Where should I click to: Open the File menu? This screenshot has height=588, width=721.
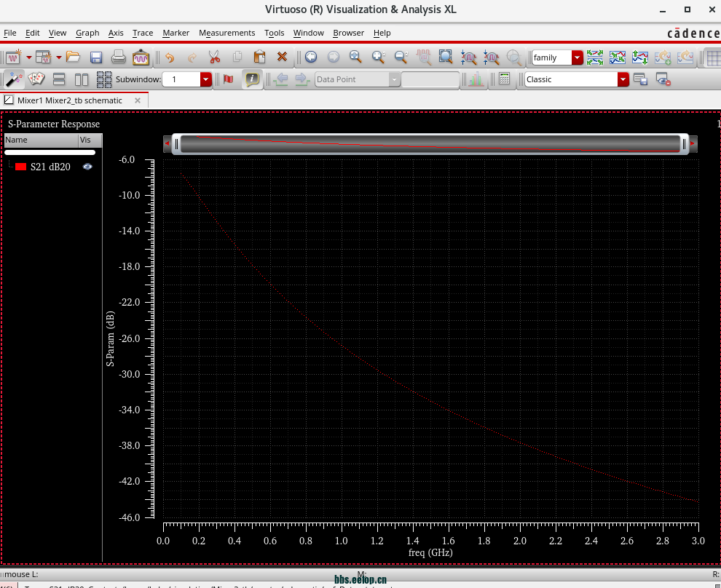coord(9,33)
